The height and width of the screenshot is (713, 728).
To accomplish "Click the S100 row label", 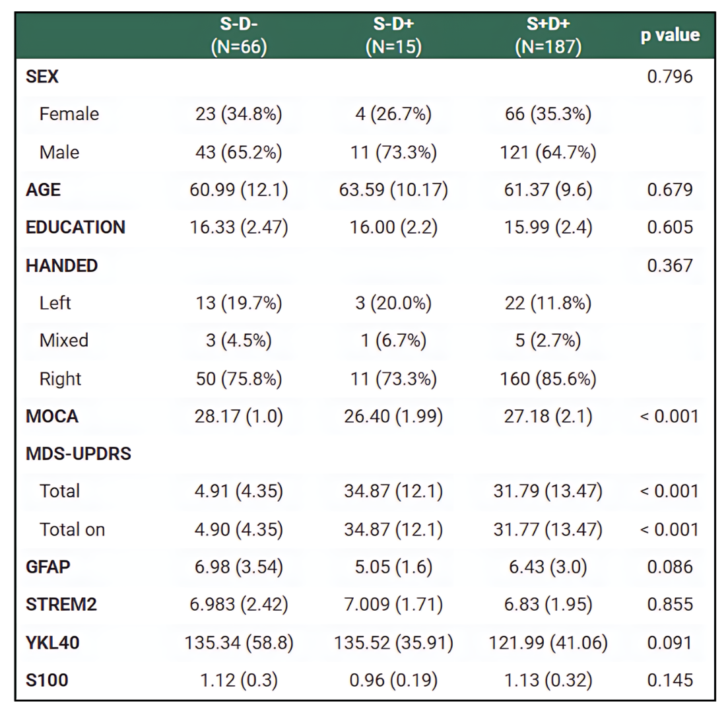I will tap(46, 680).
